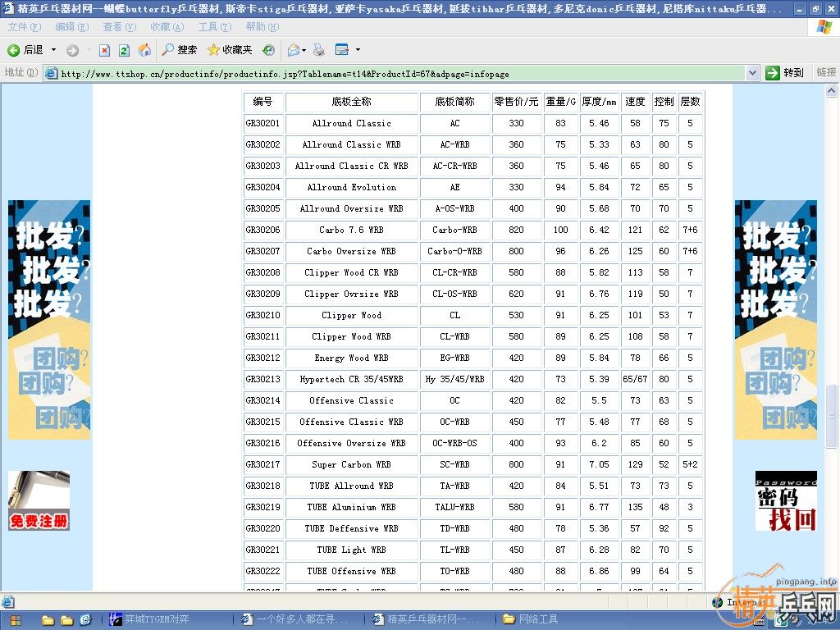Click the cell Super Carbon WRB
Image resolution: width=840 pixels, height=630 pixels.
[x=351, y=464]
